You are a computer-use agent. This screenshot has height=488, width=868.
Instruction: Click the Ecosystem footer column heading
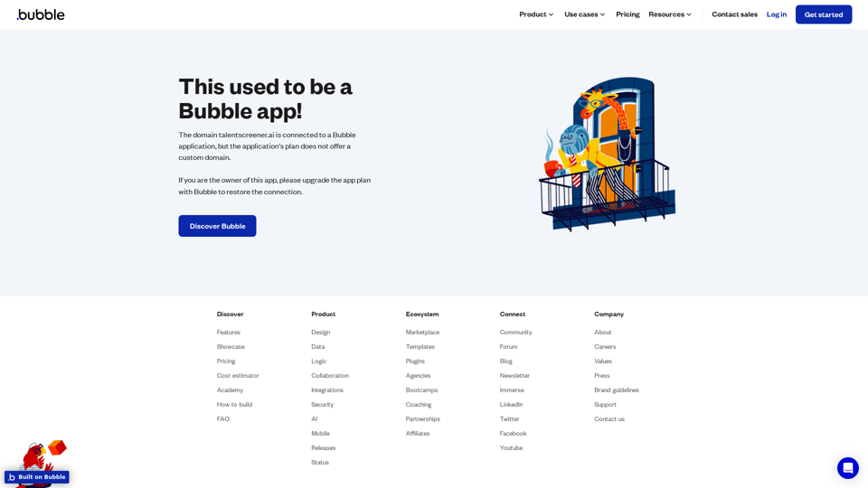(x=422, y=314)
